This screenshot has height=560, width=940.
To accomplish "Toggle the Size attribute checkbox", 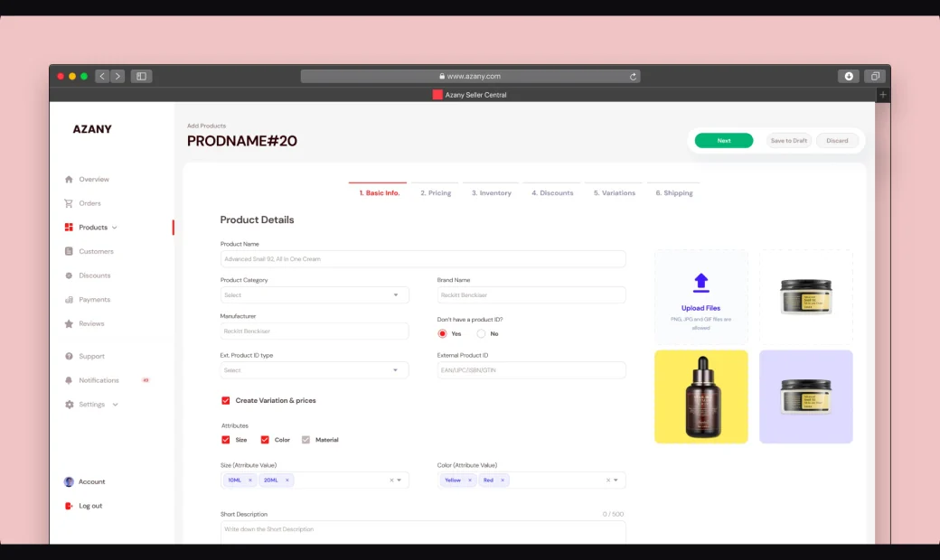I will (x=225, y=440).
